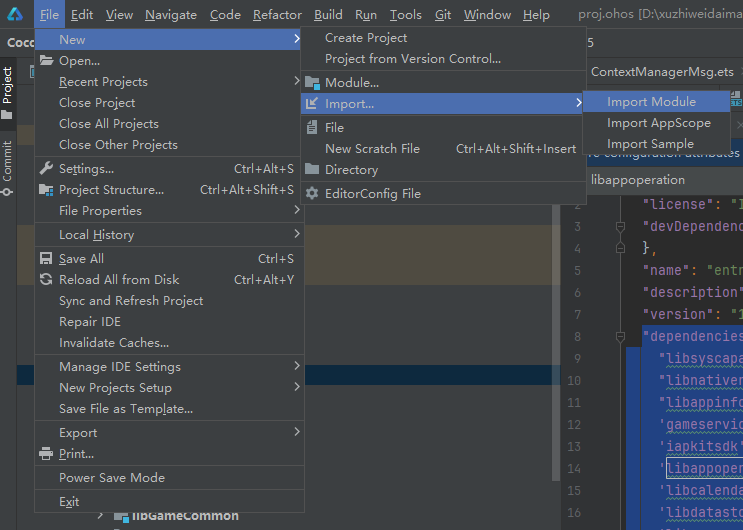Choose Import AppScope
The height and width of the screenshot is (530, 743).
[656, 123]
